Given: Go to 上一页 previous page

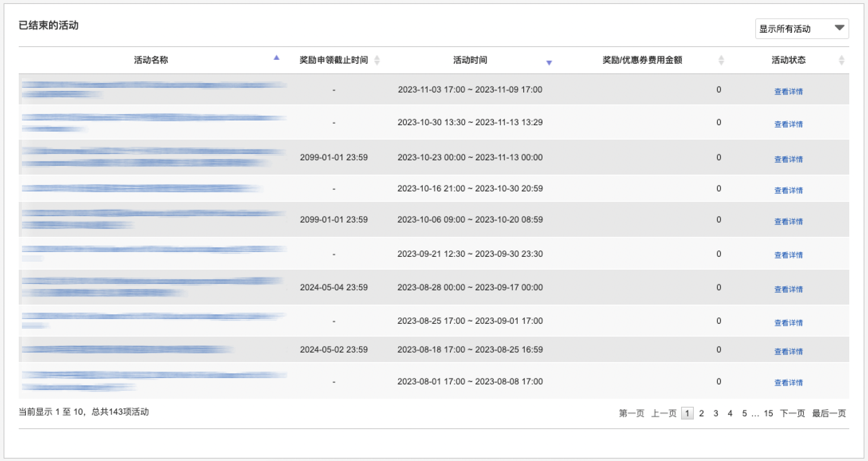Looking at the screenshot, I should (x=664, y=413).
